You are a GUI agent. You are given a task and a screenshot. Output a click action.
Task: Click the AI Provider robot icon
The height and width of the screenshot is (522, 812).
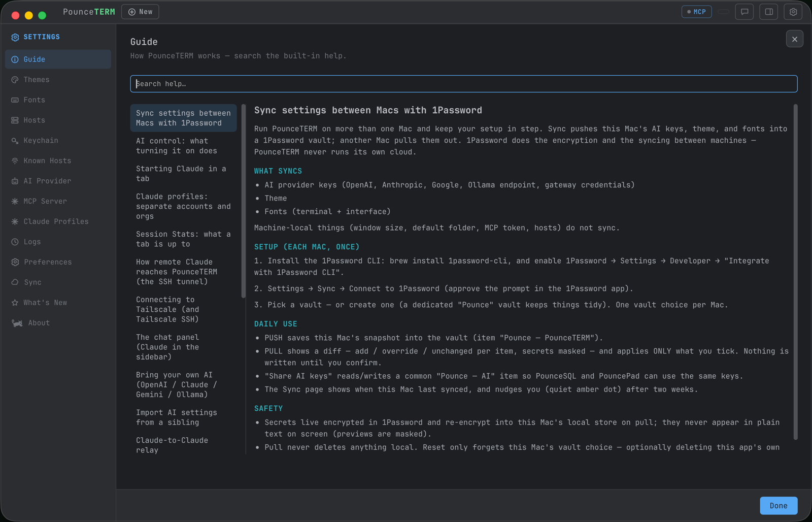15,181
